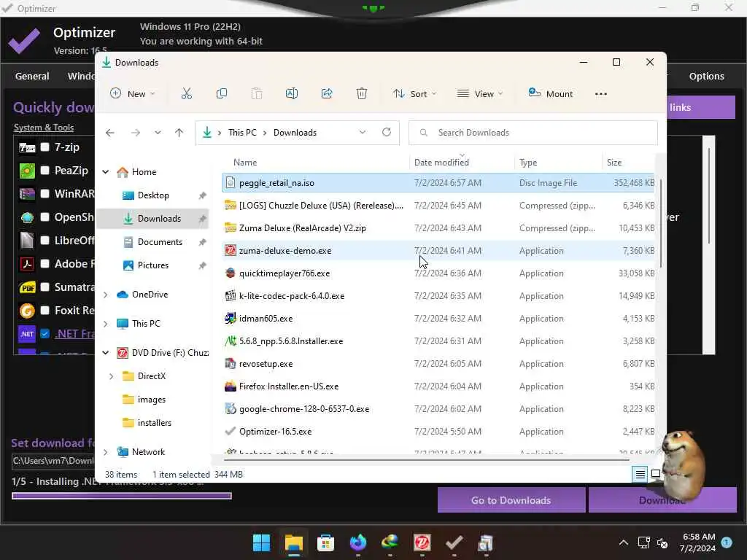Click the .NET Framework link in Optimizer
Viewport: 747px width, 560px height.
tap(74, 334)
